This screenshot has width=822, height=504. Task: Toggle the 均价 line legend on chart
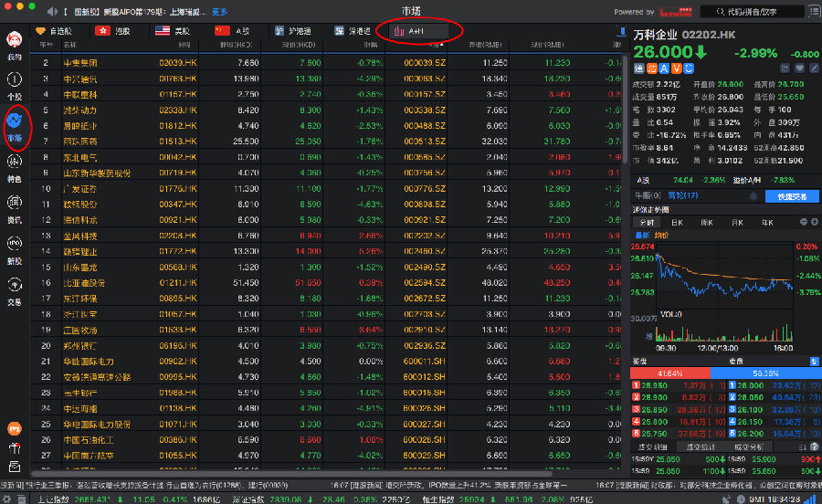point(661,236)
